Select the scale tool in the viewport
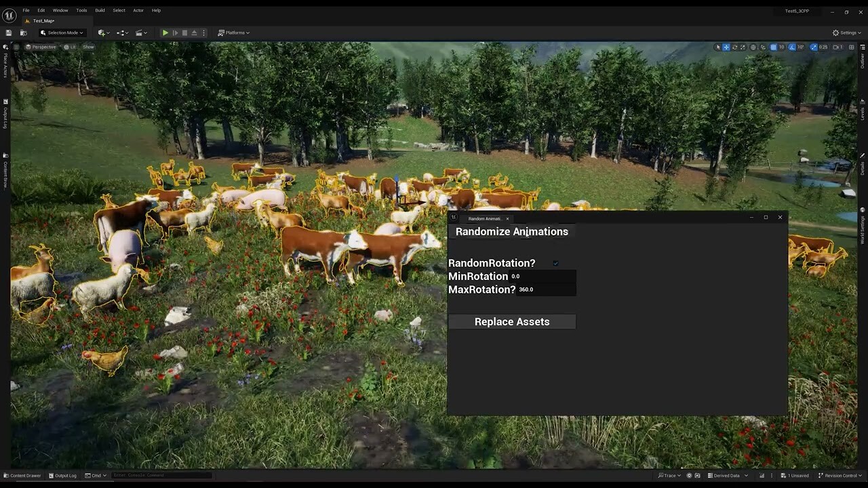868x488 pixels. [x=743, y=47]
